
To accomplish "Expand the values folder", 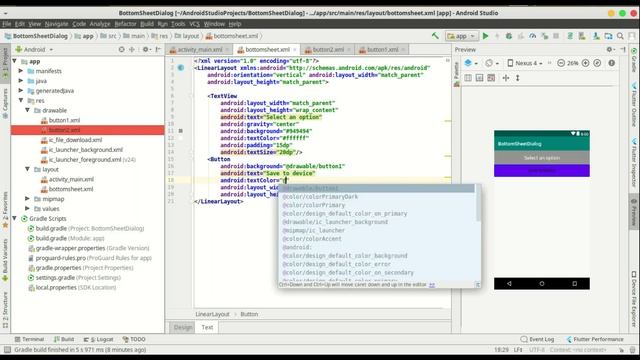I will pos(28,209).
